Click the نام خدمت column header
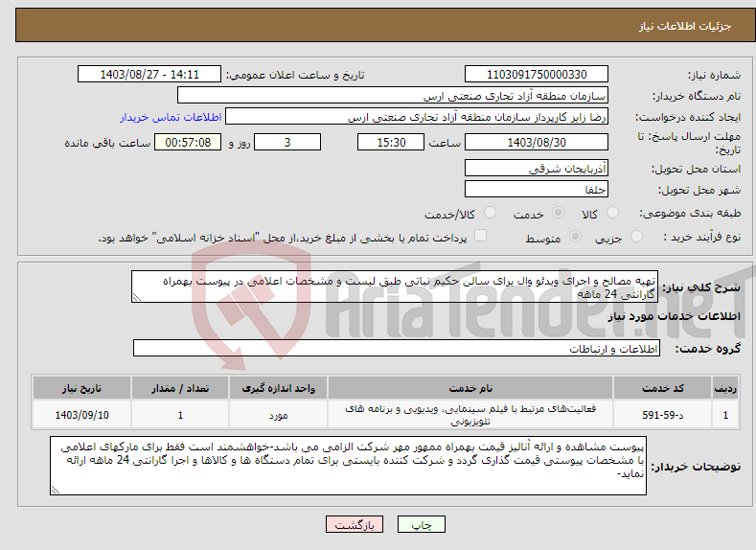The height and width of the screenshot is (550, 756). tap(470, 388)
